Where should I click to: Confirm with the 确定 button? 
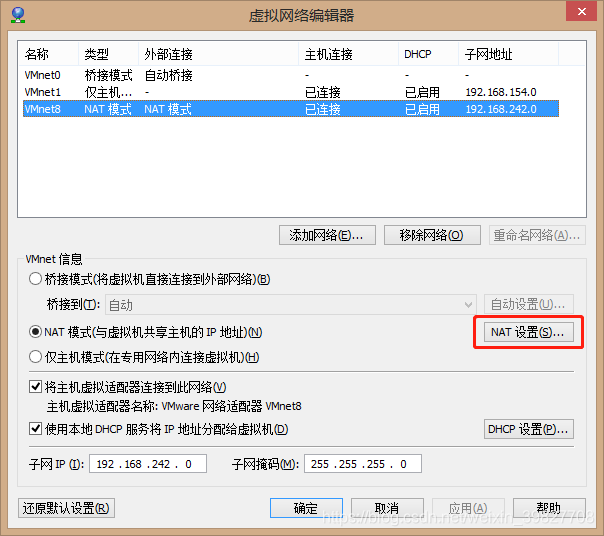pyautogui.click(x=306, y=508)
